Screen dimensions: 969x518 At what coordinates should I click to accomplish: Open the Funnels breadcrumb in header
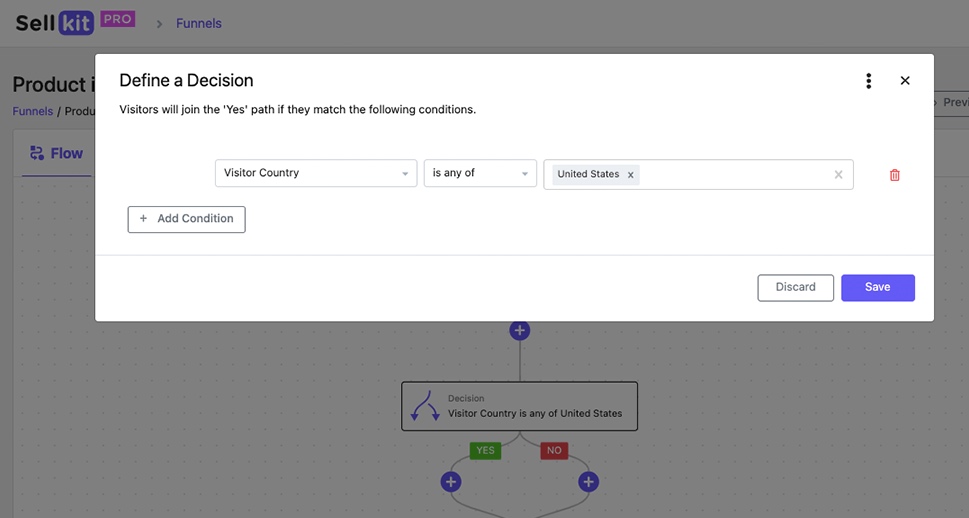198,23
